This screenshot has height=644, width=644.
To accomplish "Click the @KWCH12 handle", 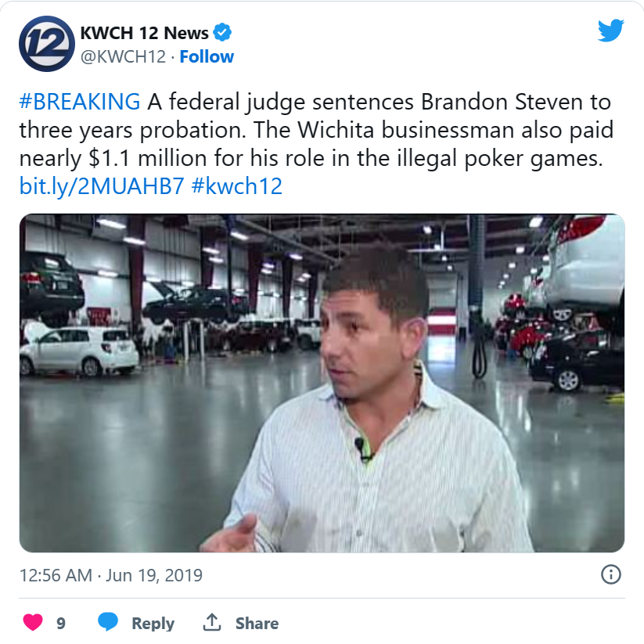I will [x=123, y=56].
